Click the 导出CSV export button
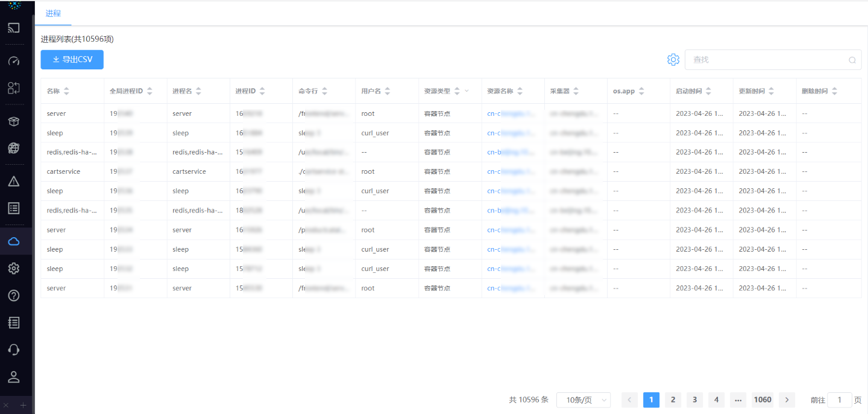The width and height of the screenshot is (868, 414). pos(72,59)
